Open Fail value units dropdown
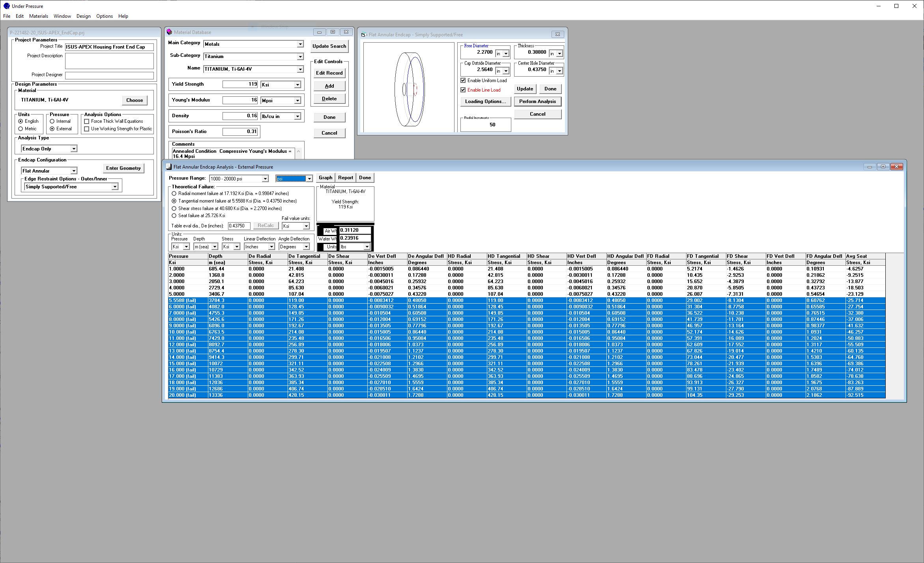The height and width of the screenshot is (563, 924). tap(306, 226)
